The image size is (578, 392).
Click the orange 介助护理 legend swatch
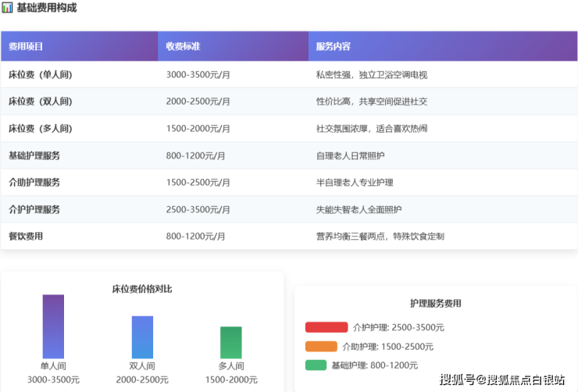click(x=321, y=346)
